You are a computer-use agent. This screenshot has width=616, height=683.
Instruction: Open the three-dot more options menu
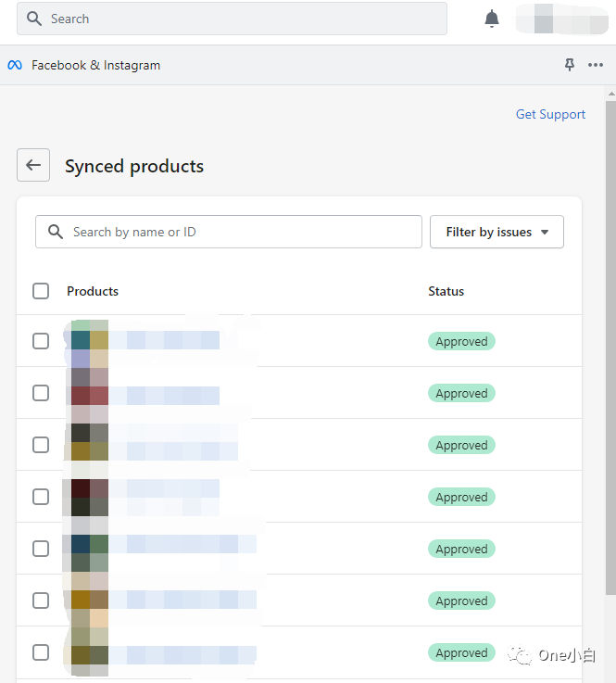(595, 65)
